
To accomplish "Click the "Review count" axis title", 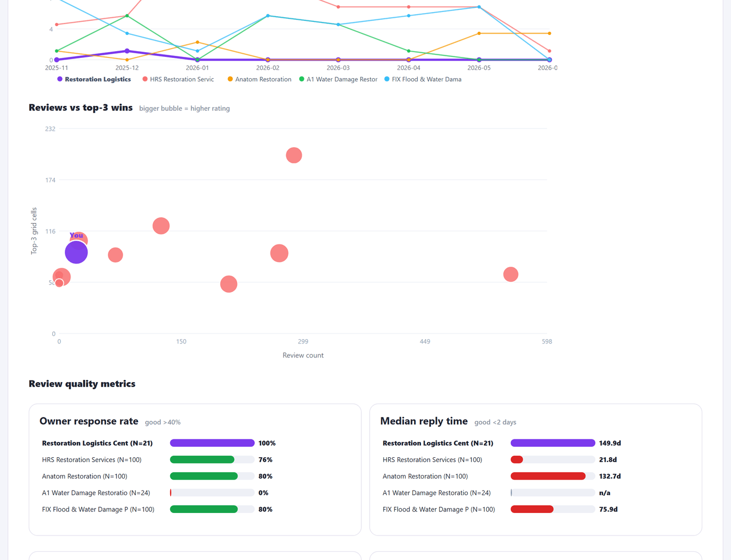I will click(303, 355).
